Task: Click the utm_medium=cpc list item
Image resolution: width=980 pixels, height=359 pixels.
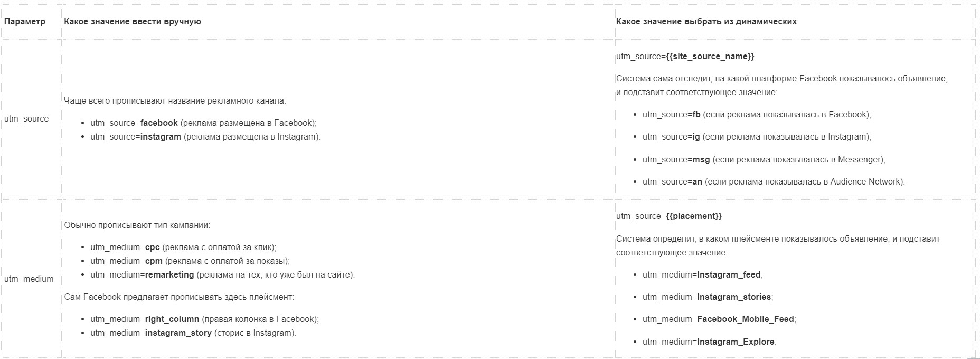Action: [x=183, y=247]
